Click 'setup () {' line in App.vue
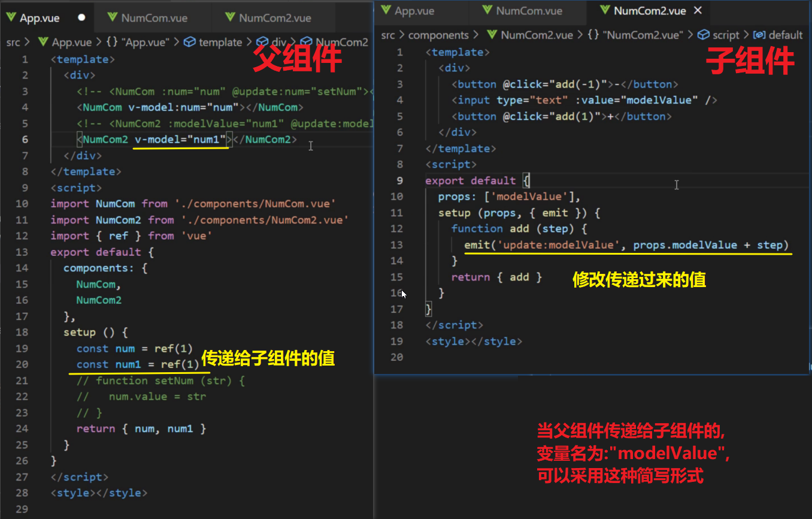This screenshot has height=519, width=812. point(96,332)
